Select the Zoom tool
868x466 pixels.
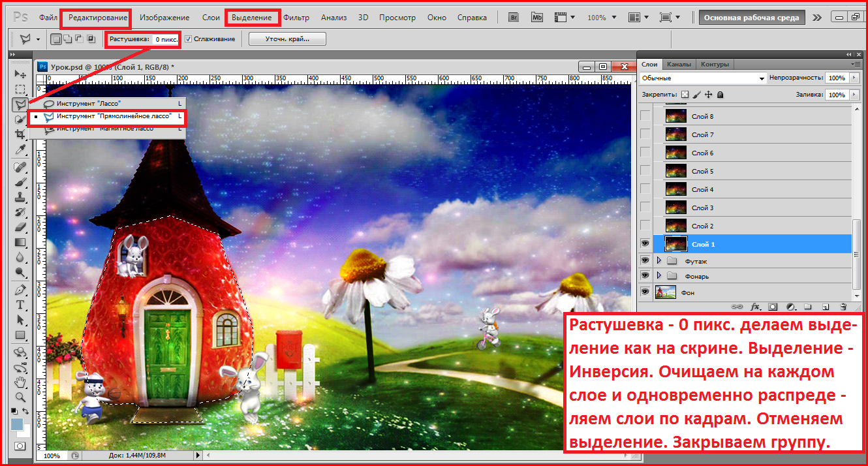coord(20,396)
